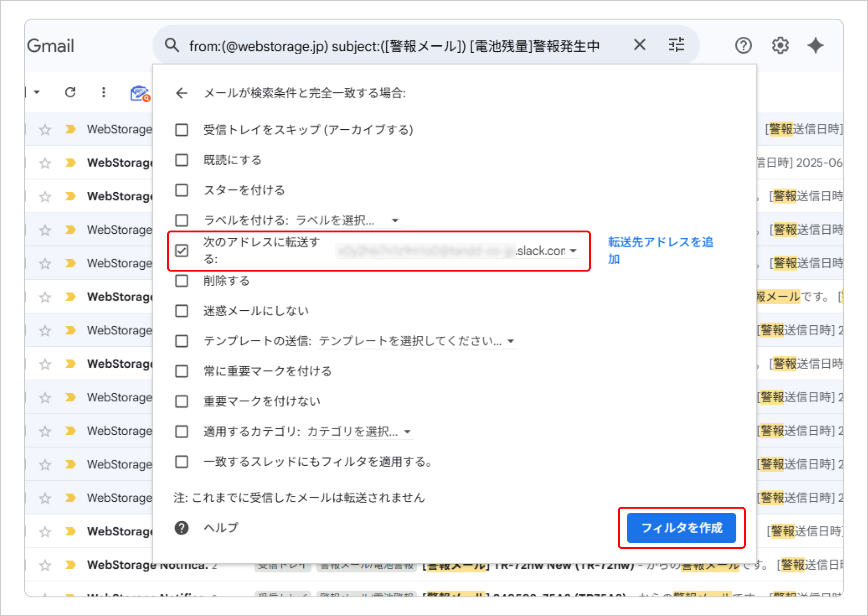Check the 既読にする checkbox
The width and height of the screenshot is (868, 616).
pos(182,160)
